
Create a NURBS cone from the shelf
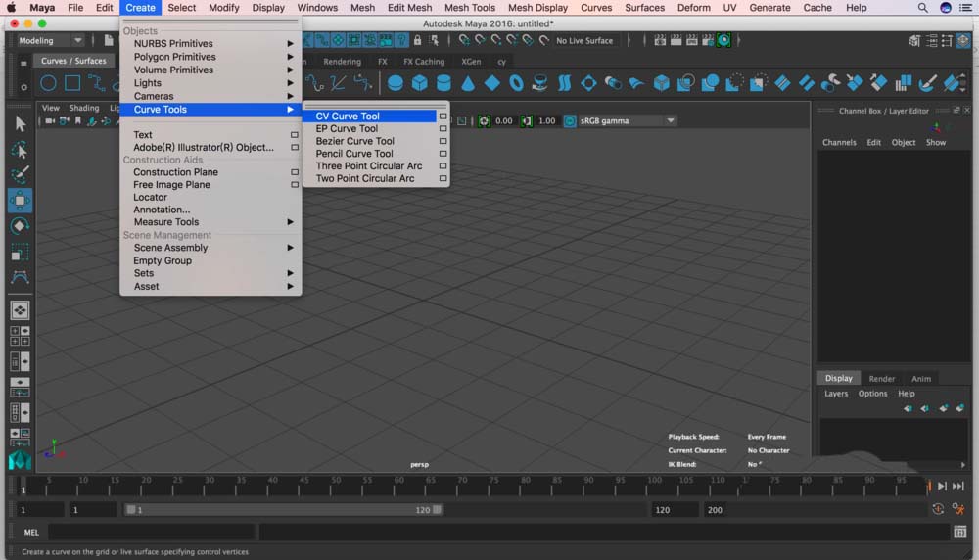pos(468,83)
